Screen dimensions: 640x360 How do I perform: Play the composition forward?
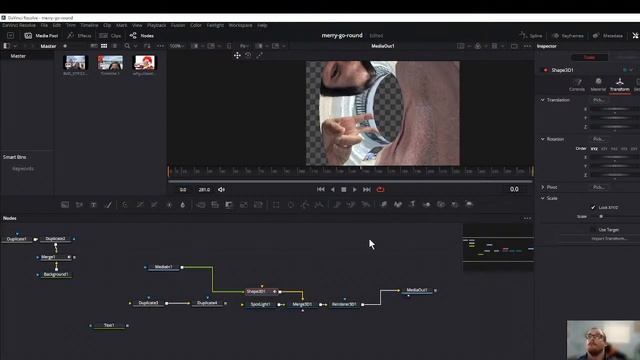(x=355, y=189)
